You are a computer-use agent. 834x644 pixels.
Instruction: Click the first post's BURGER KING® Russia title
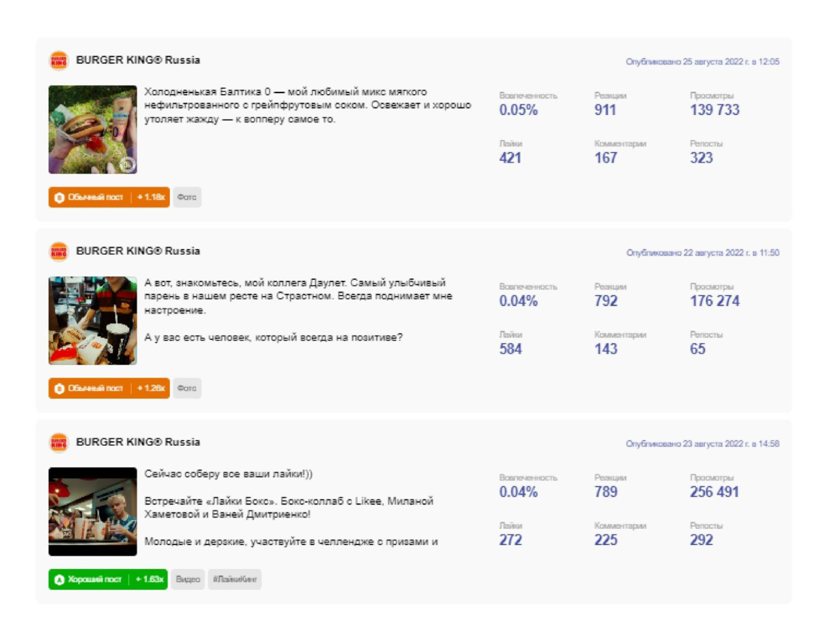point(138,60)
